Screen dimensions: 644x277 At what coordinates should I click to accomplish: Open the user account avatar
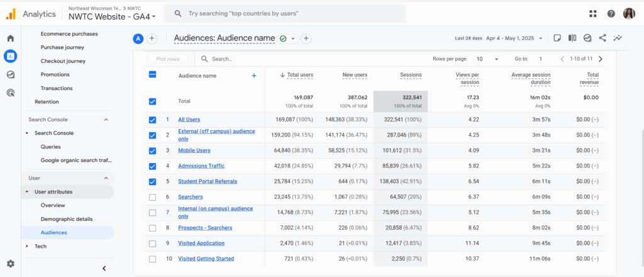[629, 14]
